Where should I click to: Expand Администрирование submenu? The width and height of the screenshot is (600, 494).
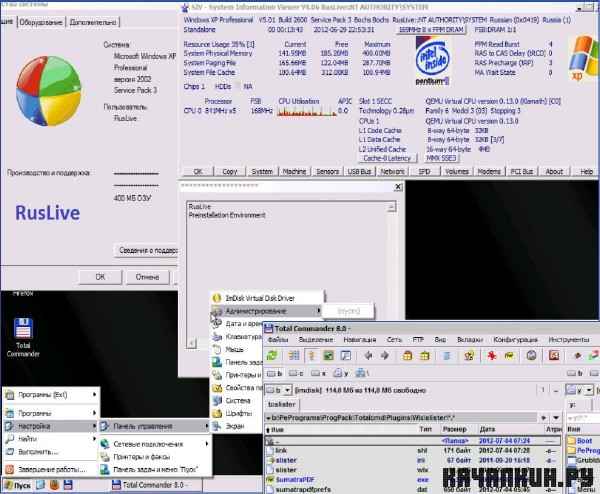point(267,311)
